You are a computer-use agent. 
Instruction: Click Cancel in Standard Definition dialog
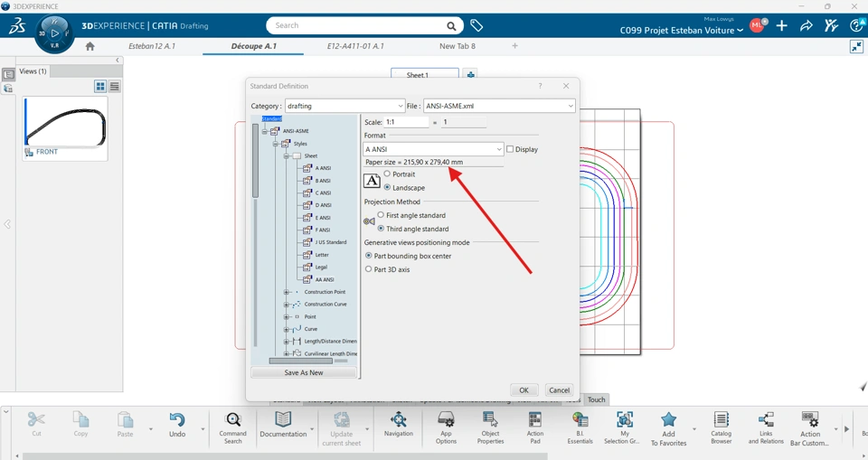pyautogui.click(x=559, y=390)
